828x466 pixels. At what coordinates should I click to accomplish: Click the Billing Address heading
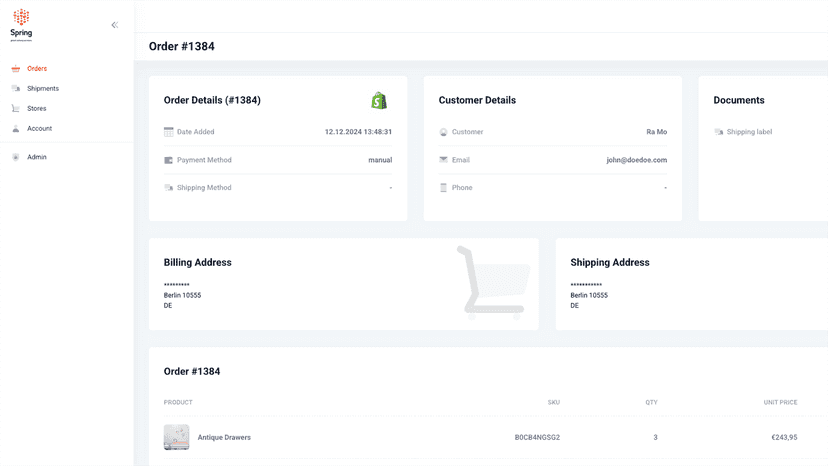197,263
